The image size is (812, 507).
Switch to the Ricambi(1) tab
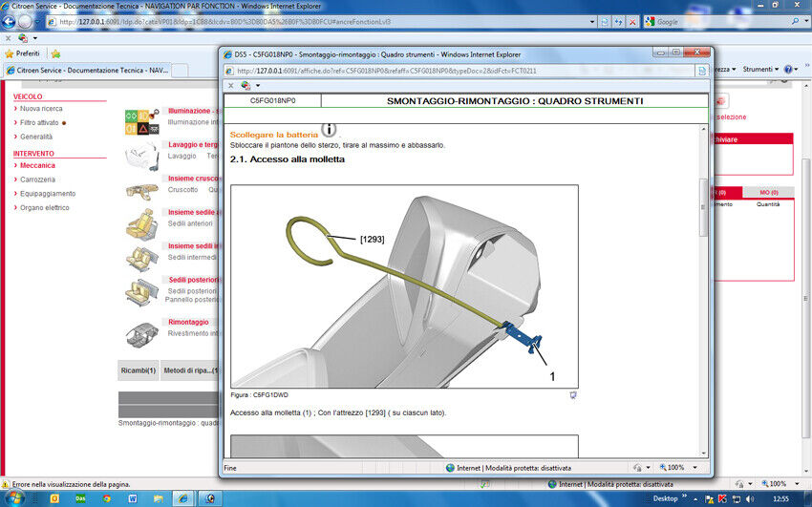pyautogui.click(x=138, y=370)
